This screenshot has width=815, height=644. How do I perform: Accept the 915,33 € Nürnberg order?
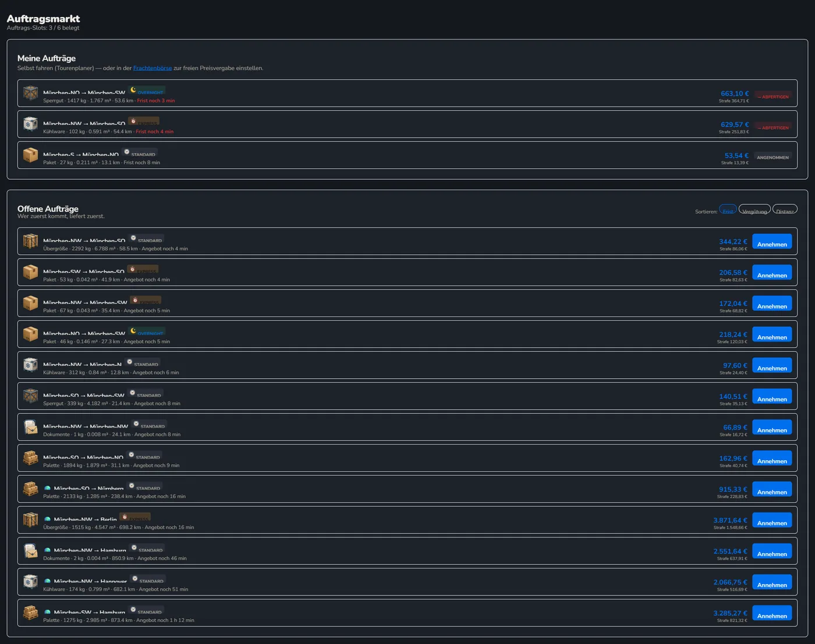click(772, 489)
